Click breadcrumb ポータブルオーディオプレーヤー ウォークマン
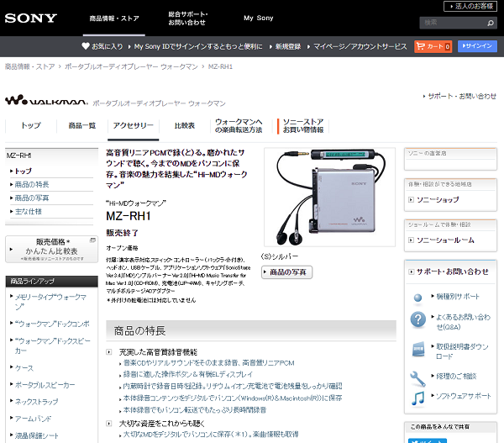The image size is (504, 443). click(131, 66)
